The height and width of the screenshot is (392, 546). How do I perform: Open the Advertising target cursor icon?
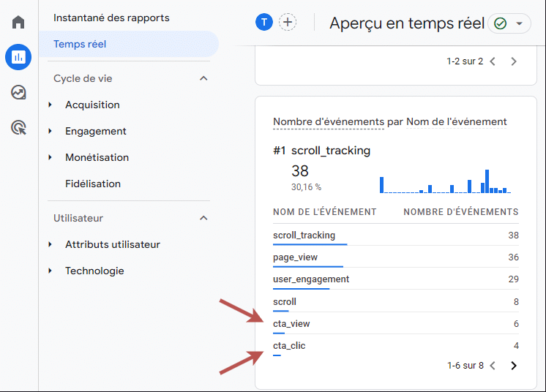click(18, 128)
